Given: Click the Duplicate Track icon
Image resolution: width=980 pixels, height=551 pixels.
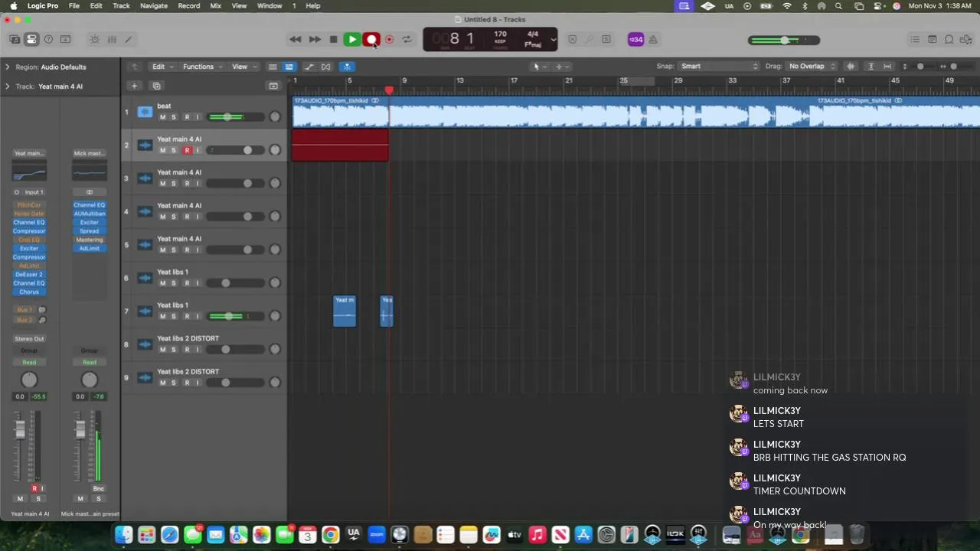Looking at the screenshot, I should pos(156,86).
